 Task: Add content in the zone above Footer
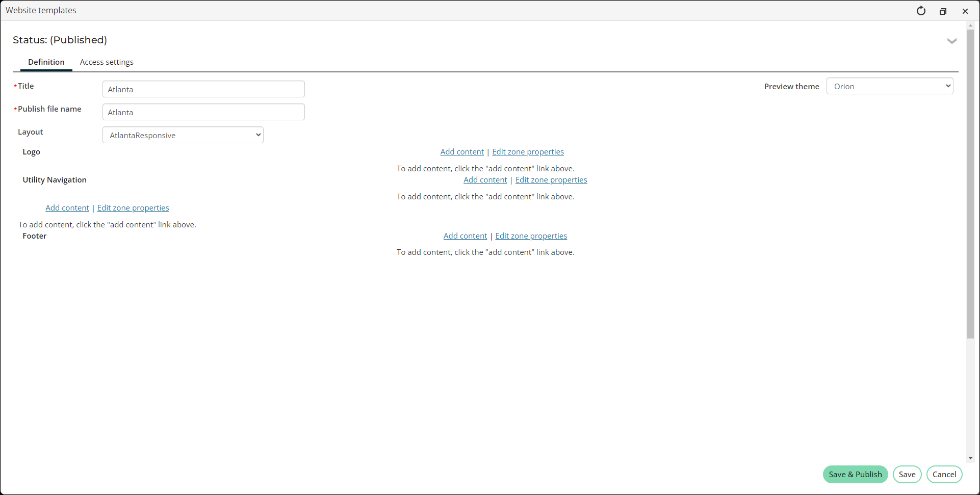[x=67, y=208]
